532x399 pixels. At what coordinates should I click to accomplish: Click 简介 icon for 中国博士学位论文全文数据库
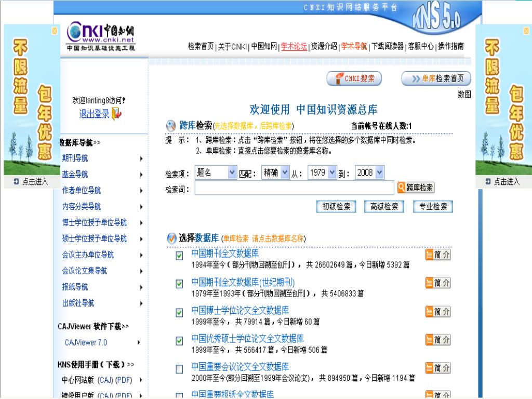pos(438,312)
